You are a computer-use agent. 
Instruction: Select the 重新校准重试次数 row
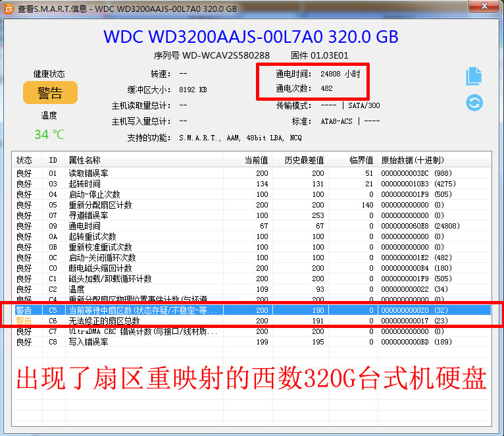[x=251, y=247]
